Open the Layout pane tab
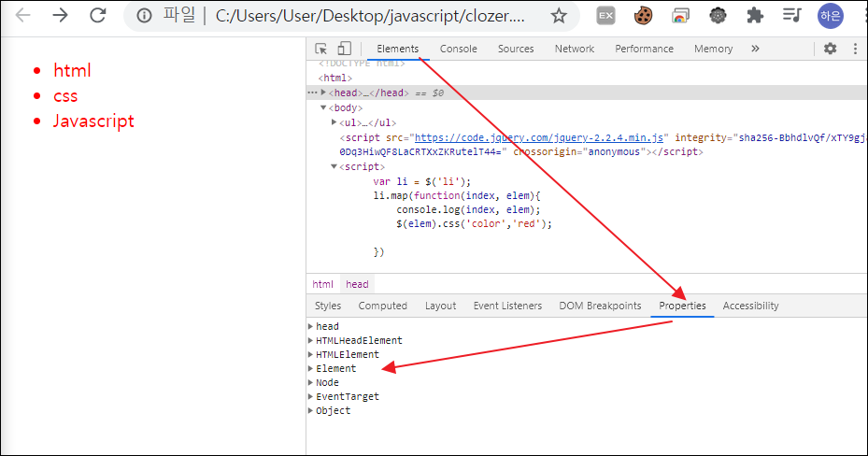 click(x=441, y=306)
